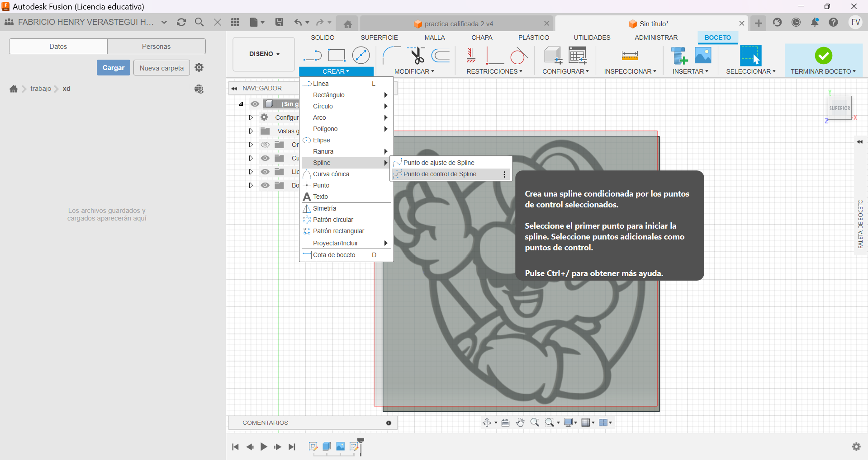Click the Cargar button

point(114,68)
